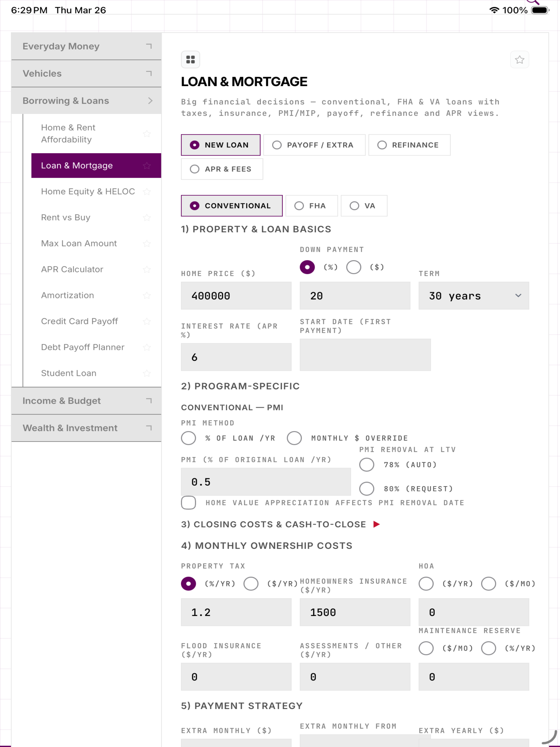Star the Amortization sidebar item
The height and width of the screenshot is (747, 560).
147,296
